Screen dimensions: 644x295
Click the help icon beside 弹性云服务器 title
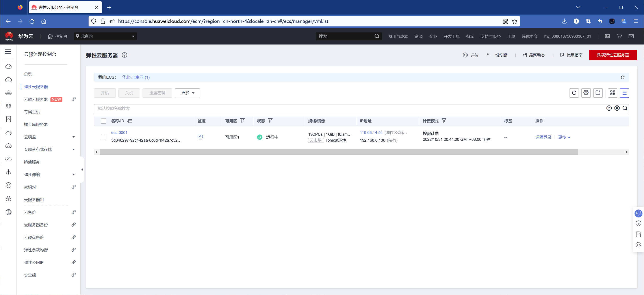(x=124, y=55)
